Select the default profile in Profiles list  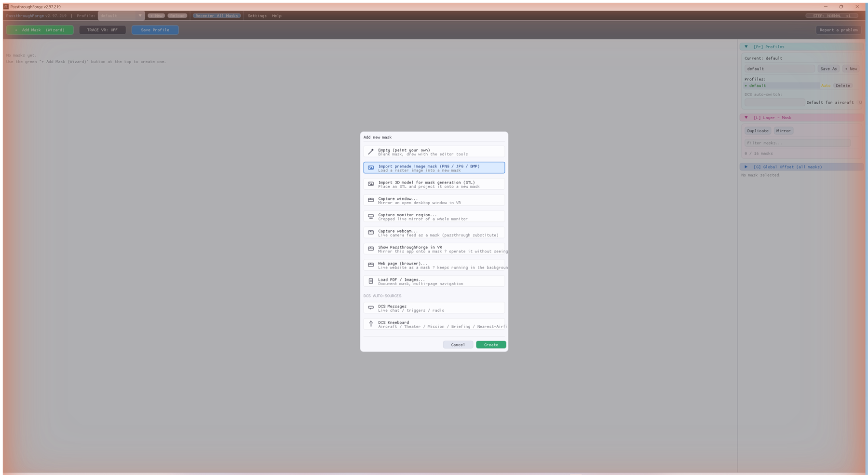click(781, 85)
